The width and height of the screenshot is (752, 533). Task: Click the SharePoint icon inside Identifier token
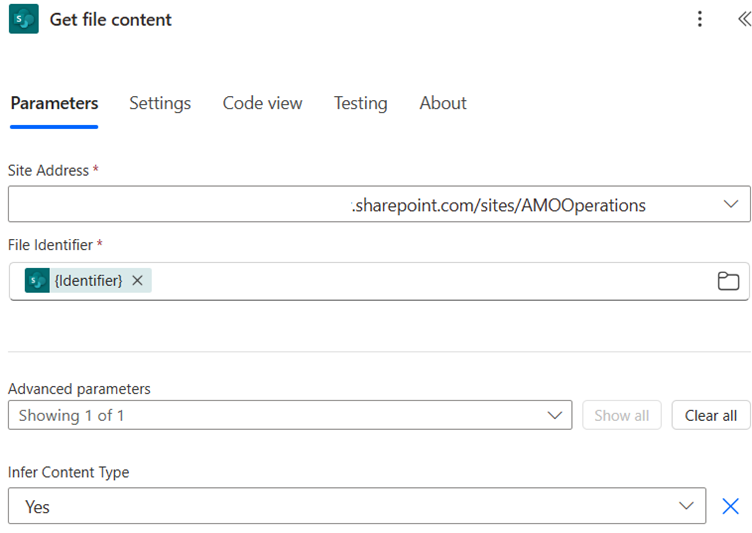(x=37, y=281)
